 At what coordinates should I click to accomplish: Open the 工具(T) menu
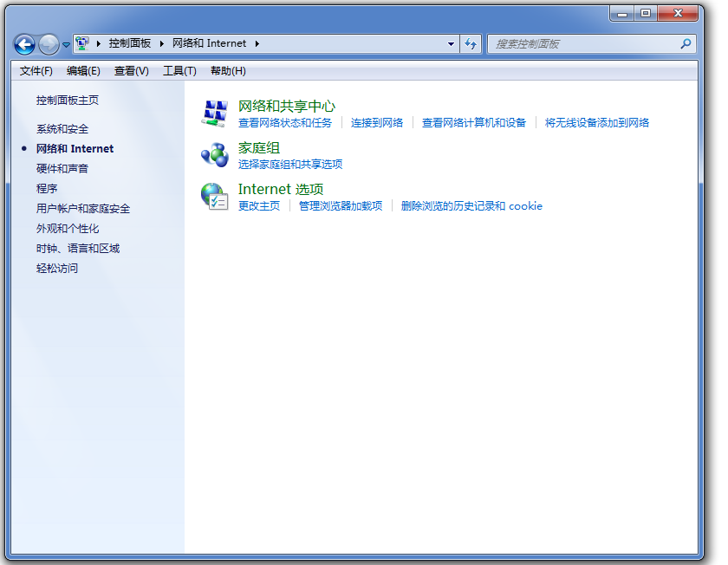pos(179,71)
